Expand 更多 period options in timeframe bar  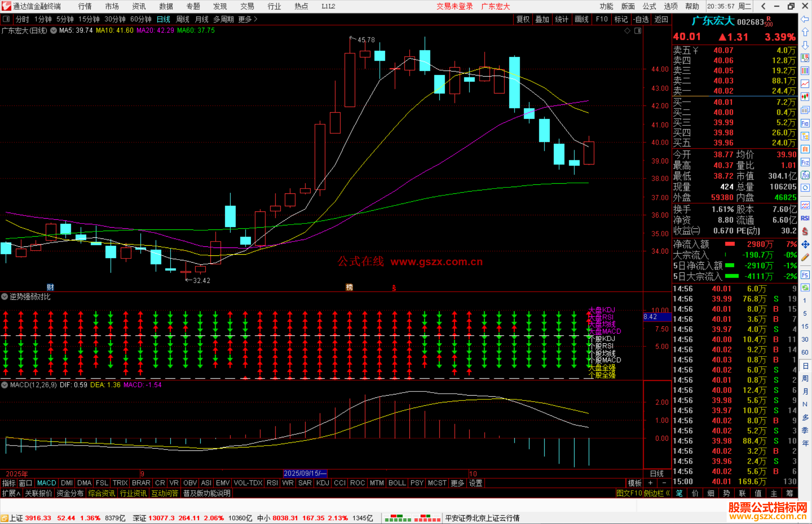(x=247, y=19)
